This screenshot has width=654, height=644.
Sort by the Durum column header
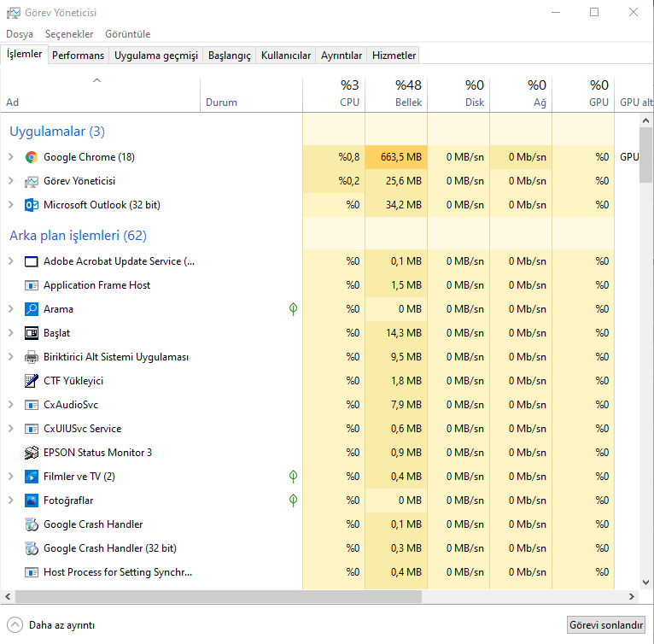pyautogui.click(x=252, y=94)
